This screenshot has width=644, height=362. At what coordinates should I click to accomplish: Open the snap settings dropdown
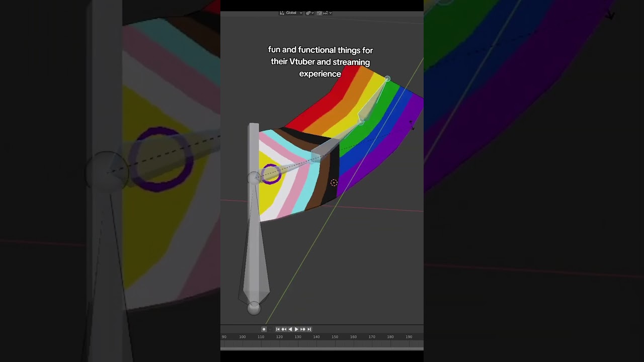[327, 13]
